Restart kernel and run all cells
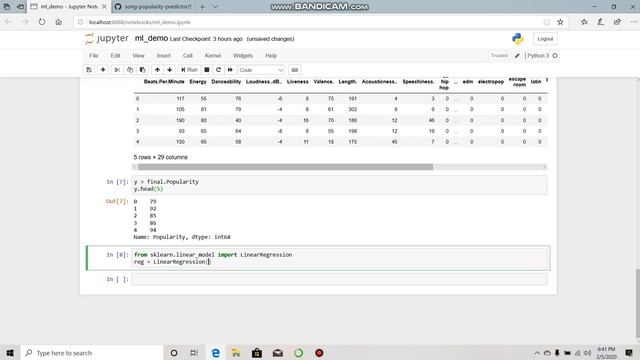 click(x=230, y=70)
